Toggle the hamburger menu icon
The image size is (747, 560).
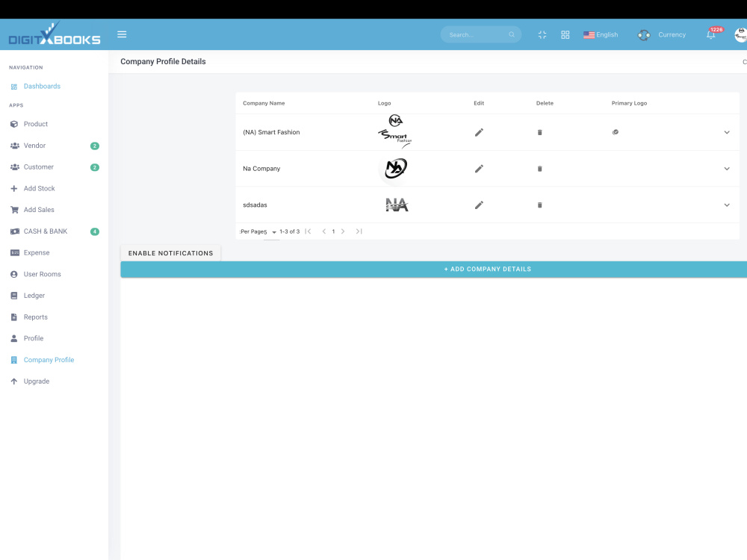click(122, 34)
